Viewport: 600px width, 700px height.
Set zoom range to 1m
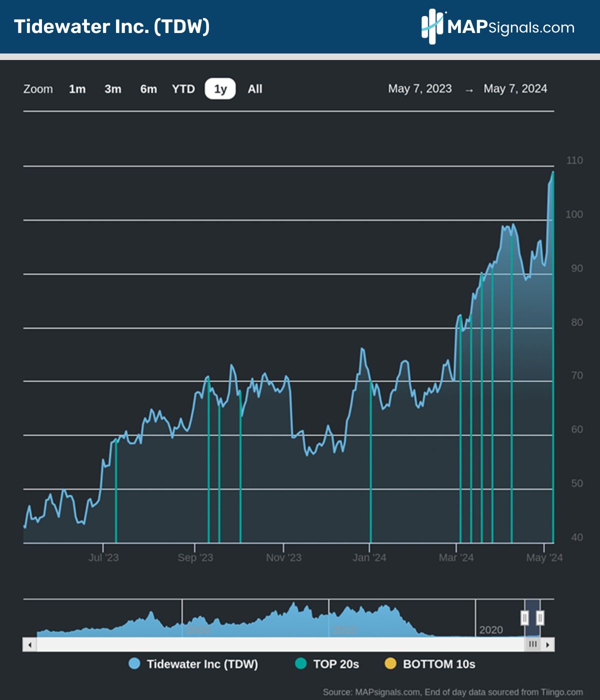pyautogui.click(x=77, y=89)
